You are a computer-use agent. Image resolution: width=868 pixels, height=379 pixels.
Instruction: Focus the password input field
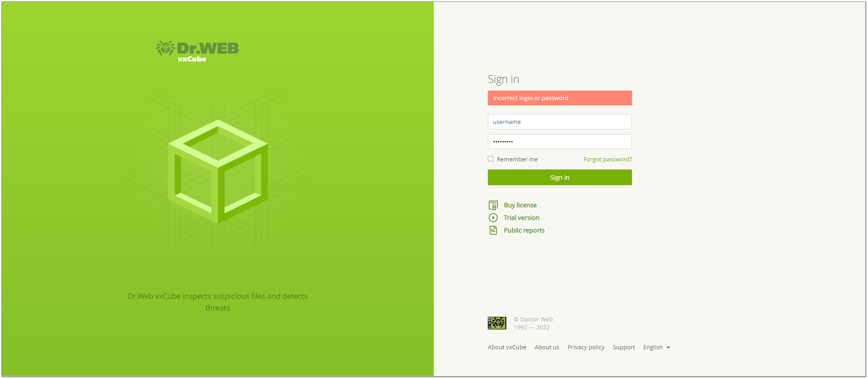coord(559,142)
